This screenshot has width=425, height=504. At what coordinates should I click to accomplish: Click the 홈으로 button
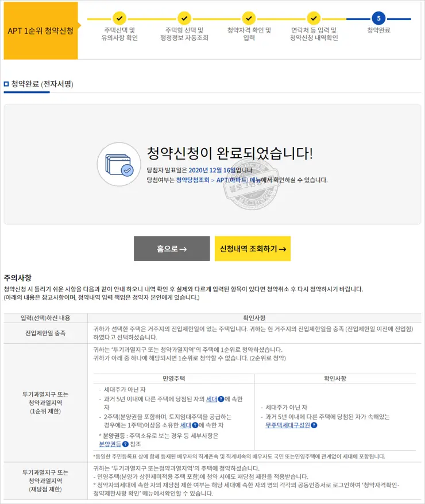pos(172,249)
